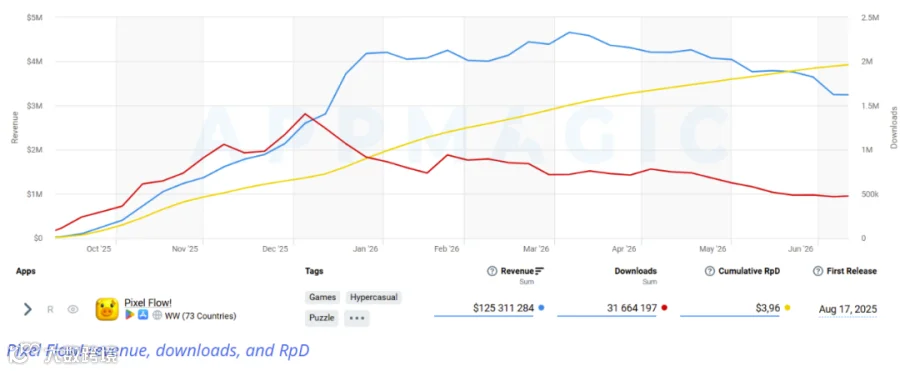
Task: Click the globe WW countries icon
Action: pos(157,315)
